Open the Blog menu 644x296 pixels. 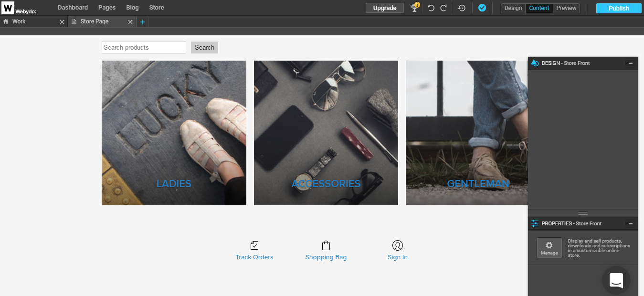pos(132,8)
